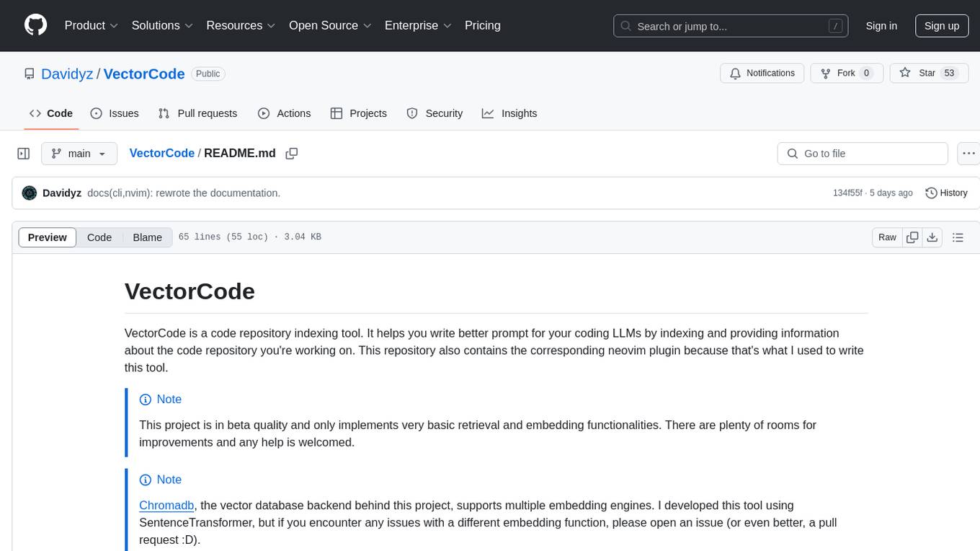The width and height of the screenshot is (980, 551).
Task: Click the Projects tab table icon
Action: point(337,113)
